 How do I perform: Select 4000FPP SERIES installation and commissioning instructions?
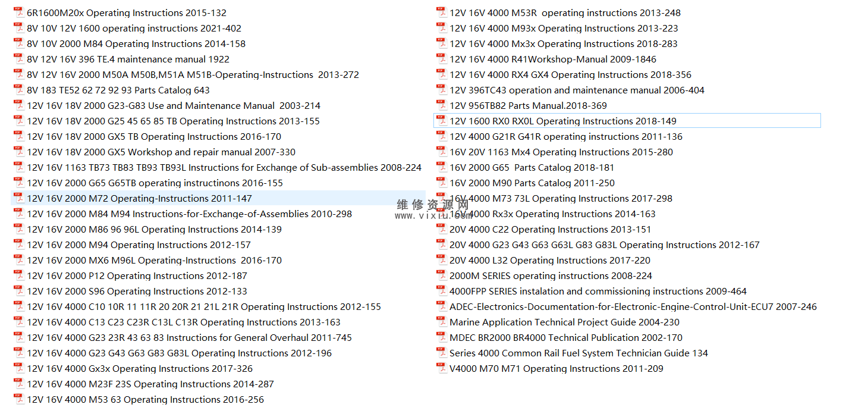(x=597, y=292)
